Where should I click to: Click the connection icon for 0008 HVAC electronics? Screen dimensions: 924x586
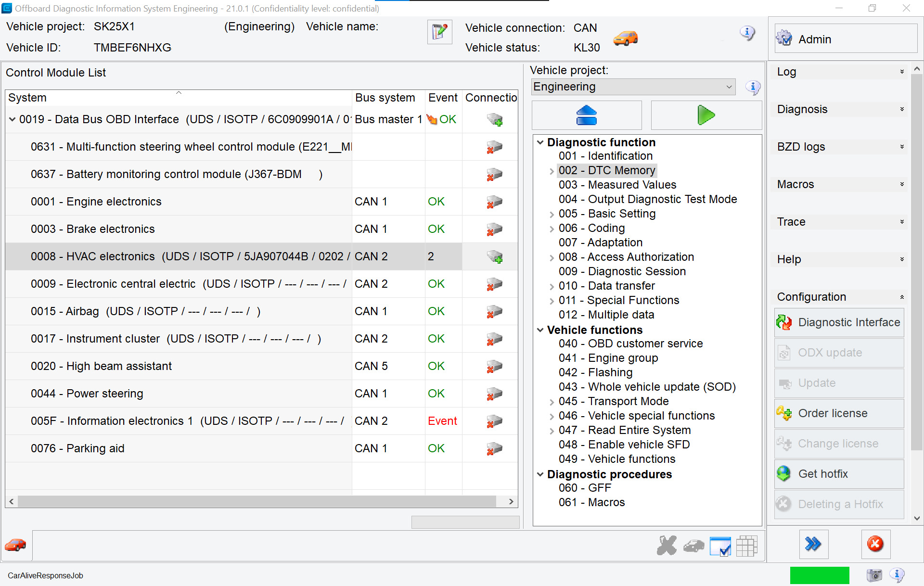[494, 256]
